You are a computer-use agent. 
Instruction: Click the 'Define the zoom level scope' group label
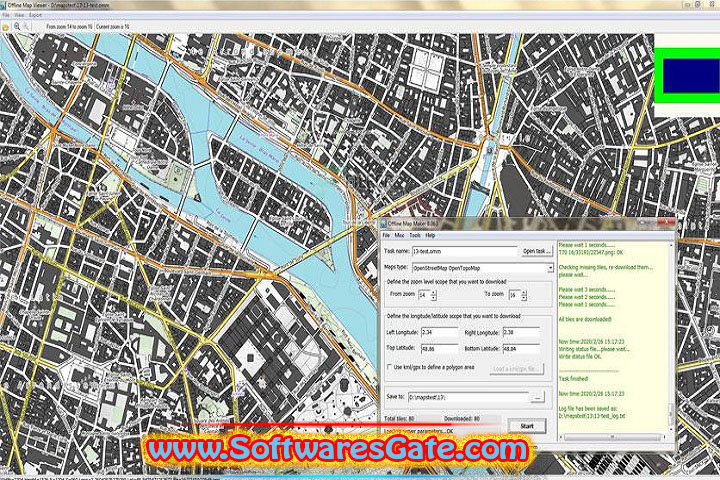(446, 282)
